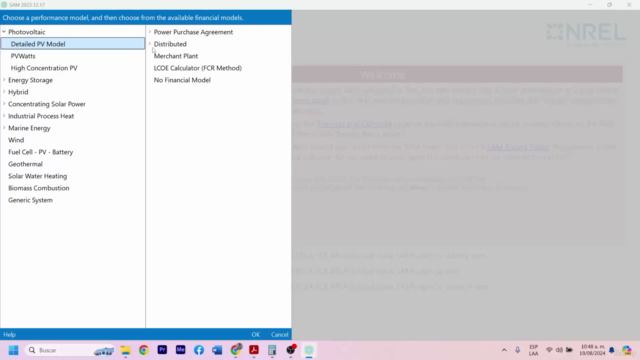
Task: Open clock and date panel
Action: pyautogui.click(x=593, y=350)
